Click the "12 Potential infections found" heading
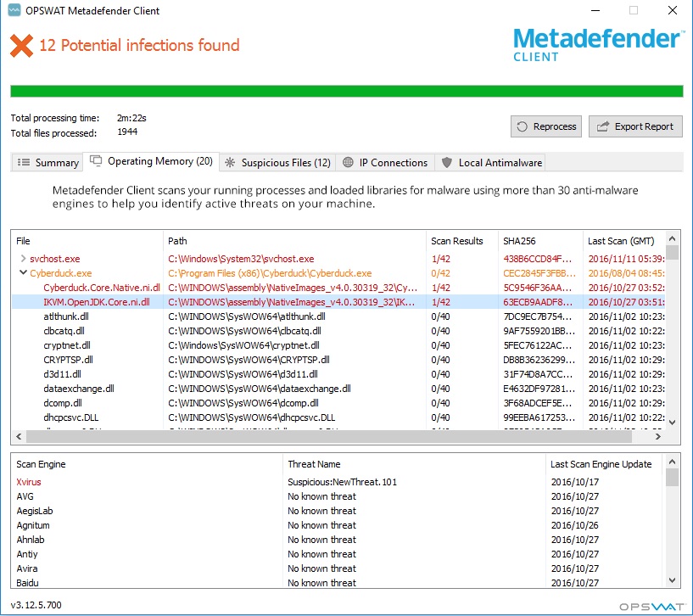 [x=139, y=45]
